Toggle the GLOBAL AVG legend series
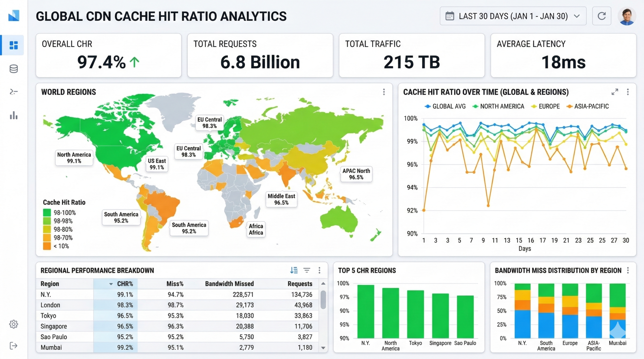The width and height of the screenshot is (644, 359). click(445, 106)
